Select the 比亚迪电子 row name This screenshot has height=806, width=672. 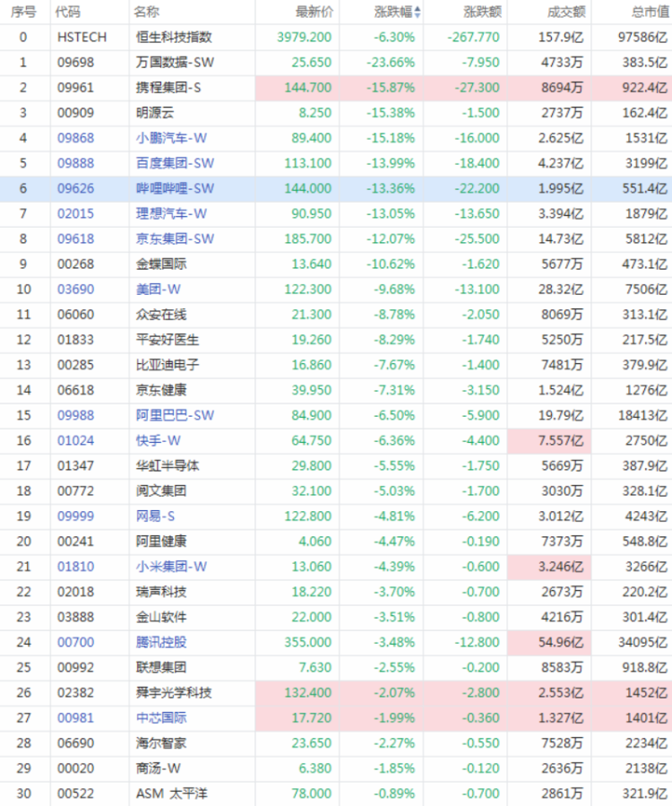tap(167, 365)
